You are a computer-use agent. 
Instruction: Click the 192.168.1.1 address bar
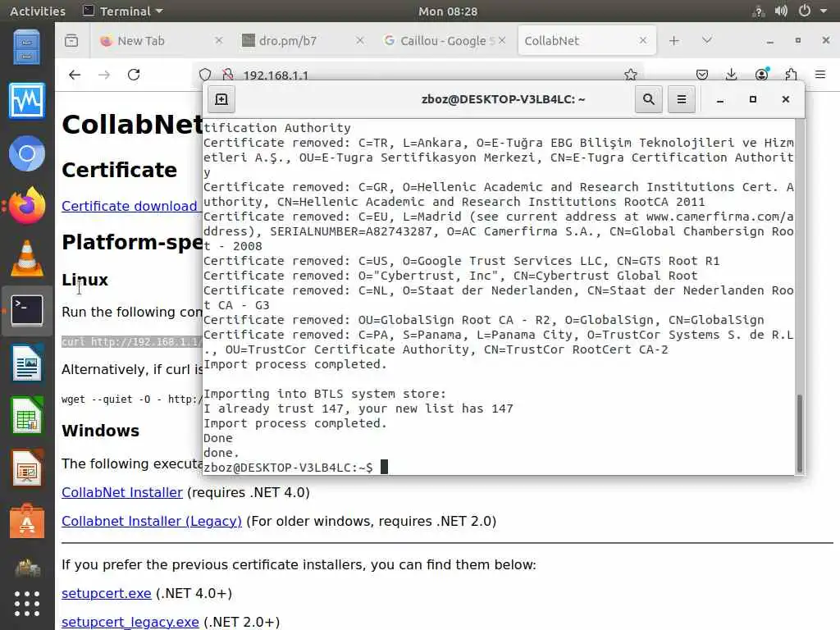coord(418,75)
